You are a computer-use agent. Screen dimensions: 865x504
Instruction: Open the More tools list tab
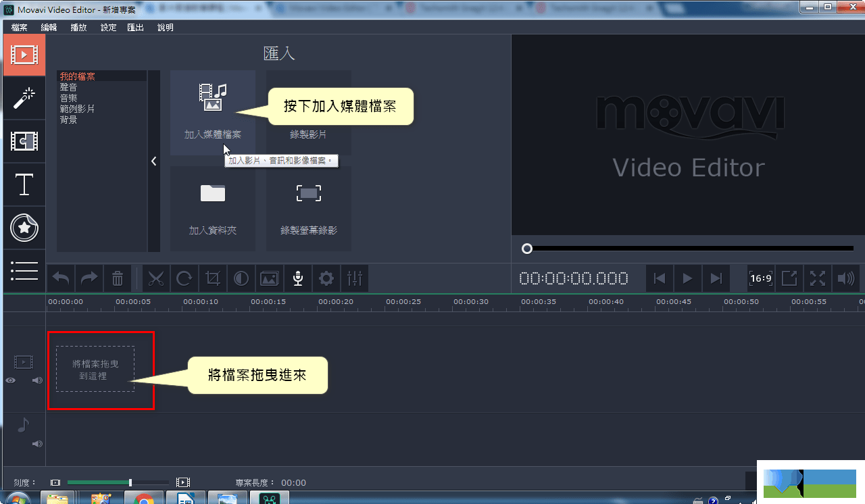tap(24, 270)
